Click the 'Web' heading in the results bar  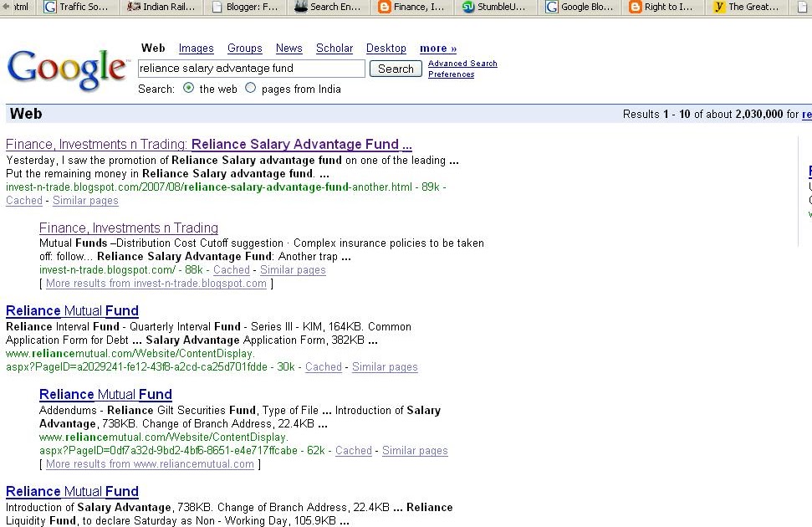(x=26, y=114)
